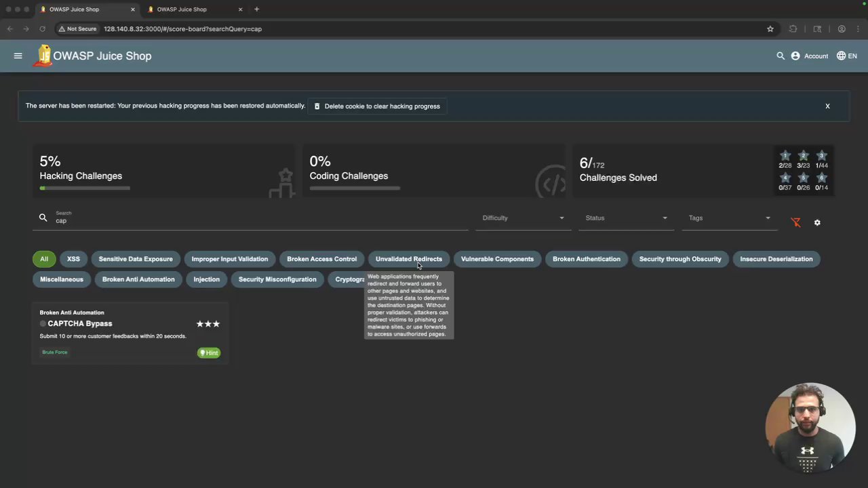Viewport: 868px width, 488px height.
Task: Go back to the previous page
Action: click(9, 29)
